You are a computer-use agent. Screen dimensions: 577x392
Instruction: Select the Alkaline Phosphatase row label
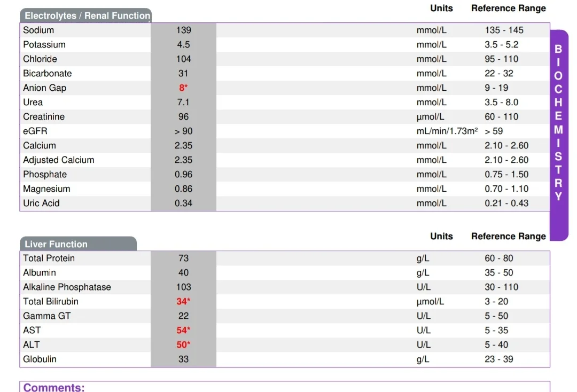[67, 287]
